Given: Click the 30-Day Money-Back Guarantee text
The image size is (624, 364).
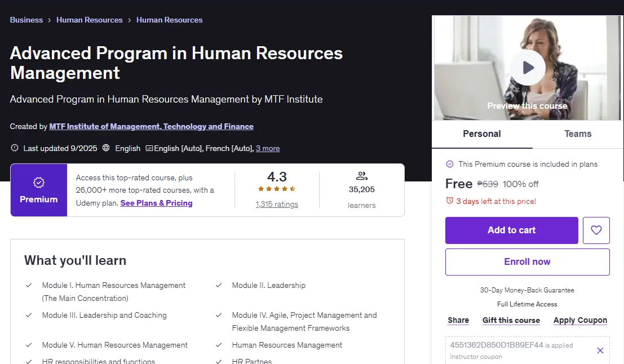Looking at the screenshot, I should pyautogui.click(x=527, y=290).
